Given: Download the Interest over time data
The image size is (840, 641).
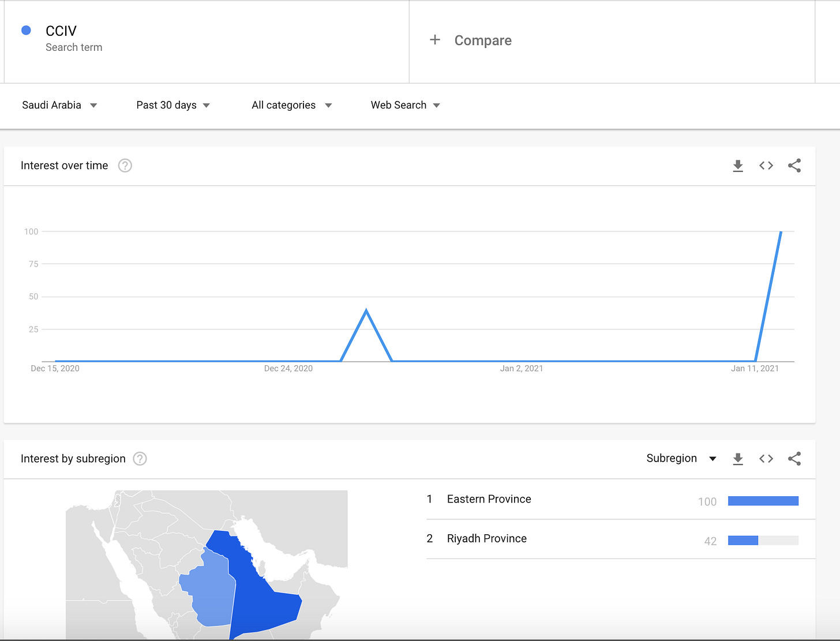Looking at the screenshot, I should (738, 166).
